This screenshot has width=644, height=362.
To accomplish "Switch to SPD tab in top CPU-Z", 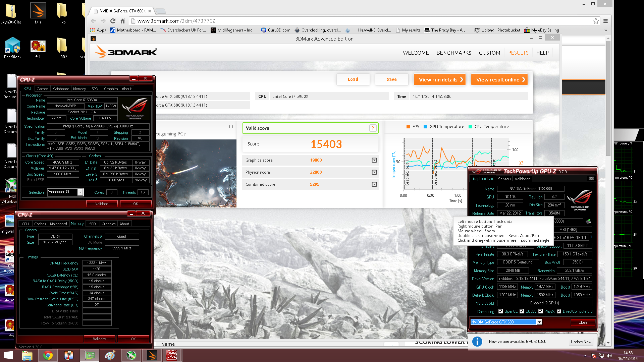I will pyautogui.click(x=95, y=89).
